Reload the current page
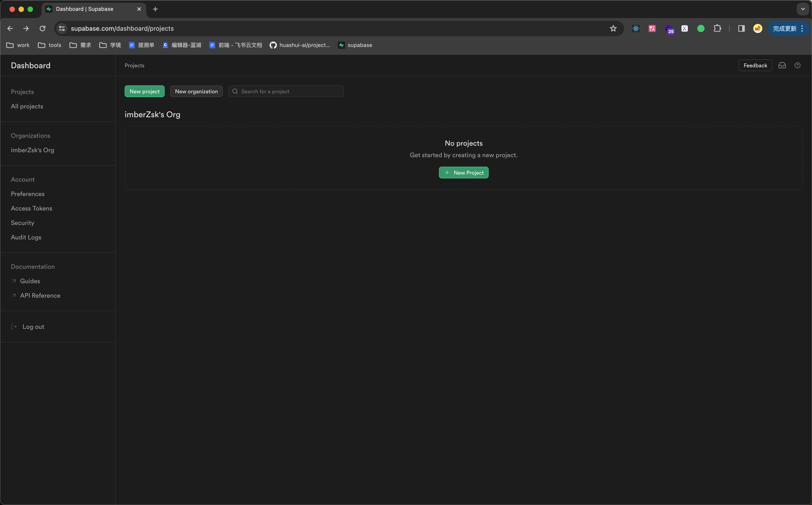This screenshot has width=812, height=505. 42,28
